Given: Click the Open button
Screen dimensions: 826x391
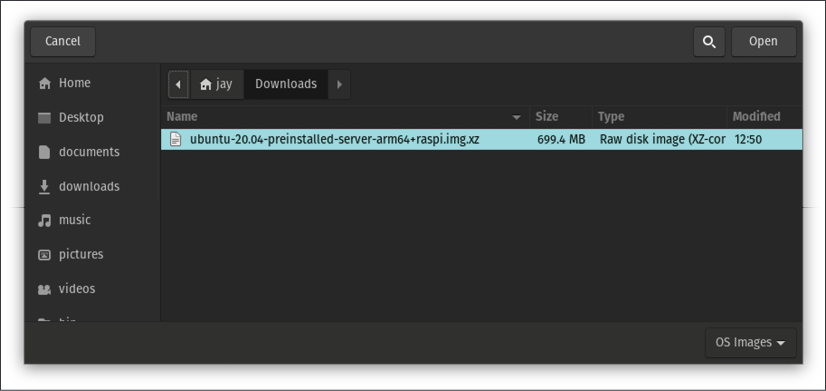Looking at the screenshot, I should [x=763, y=42].
